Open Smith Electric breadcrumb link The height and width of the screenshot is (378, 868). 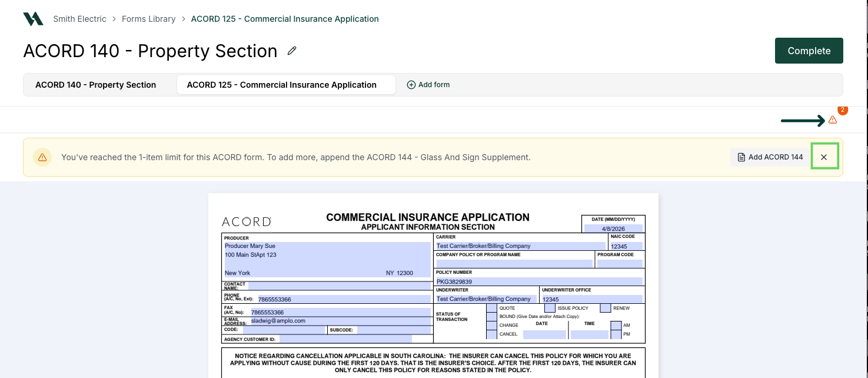(x=80, y=19)
